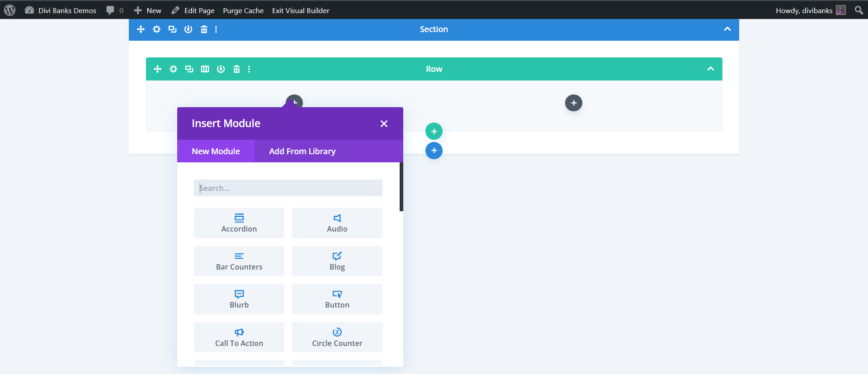Save Row to library icon
The height and width of the screenshot is (374, 868).
point(221,69)
